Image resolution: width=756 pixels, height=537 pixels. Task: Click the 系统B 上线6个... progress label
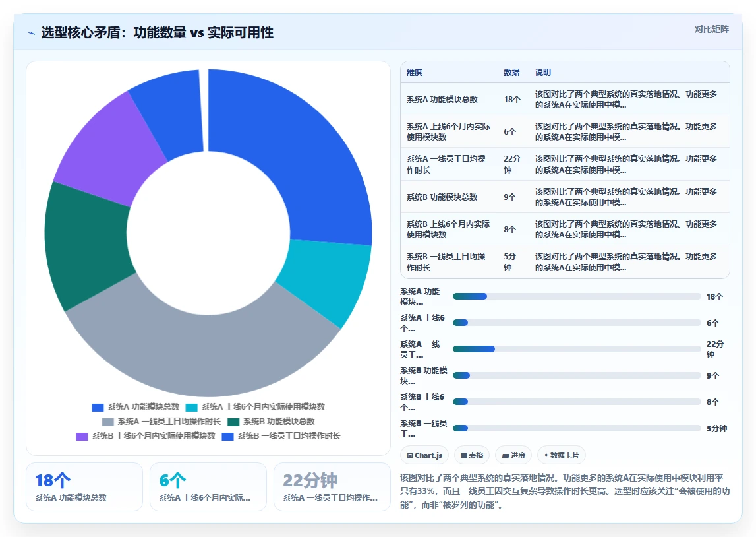pyautogui.click(x=422, y=402)
